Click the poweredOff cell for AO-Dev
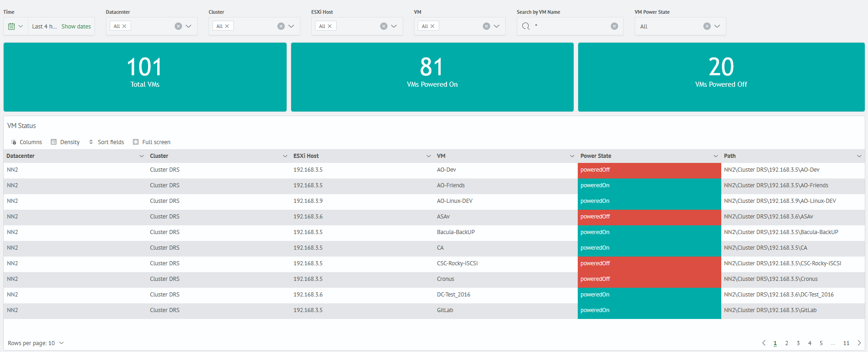The image size is (868, 352). coord(649,170)
